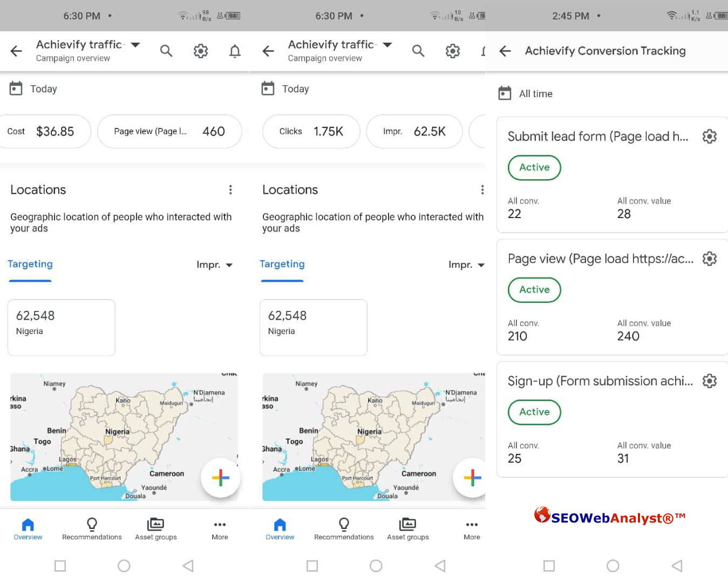Tap the Today calendar icon in the left screen
The height and width of the screenshot is (583, 728).
tap(16, 89)
